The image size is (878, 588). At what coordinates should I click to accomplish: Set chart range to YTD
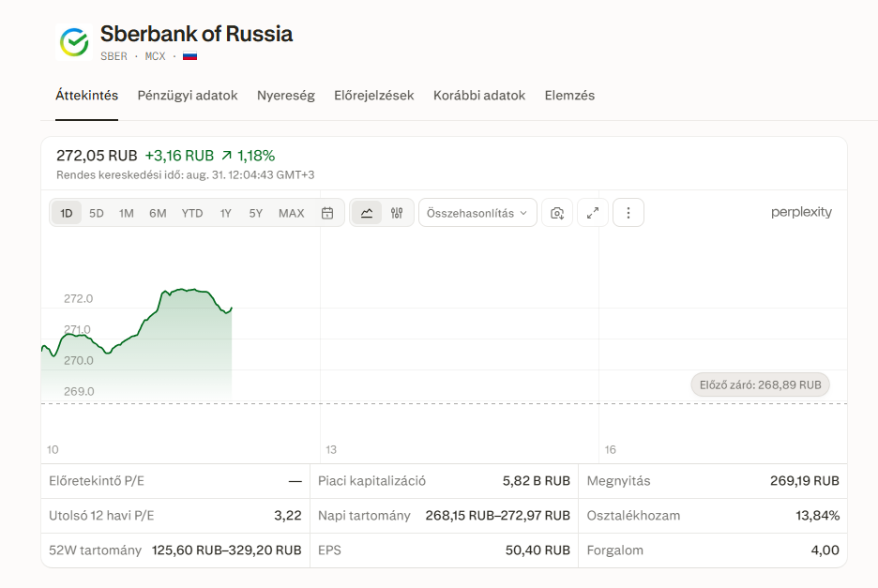click(x=192, y=214)
